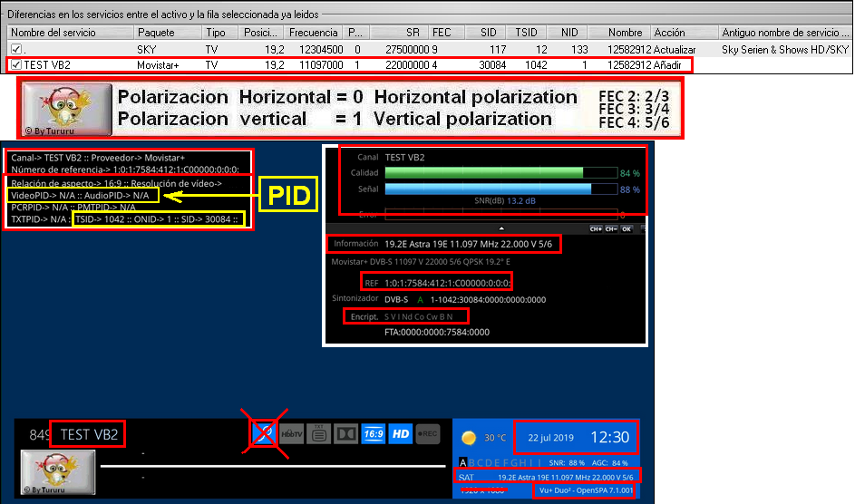855x504 pixels.
Task: Click 'SNR(dB) 13.2 dB' reading
Action: [x=505, y=201]
